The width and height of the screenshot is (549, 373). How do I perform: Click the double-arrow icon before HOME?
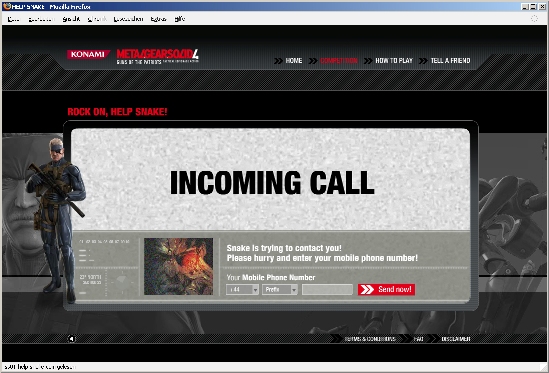click(278, 61)
